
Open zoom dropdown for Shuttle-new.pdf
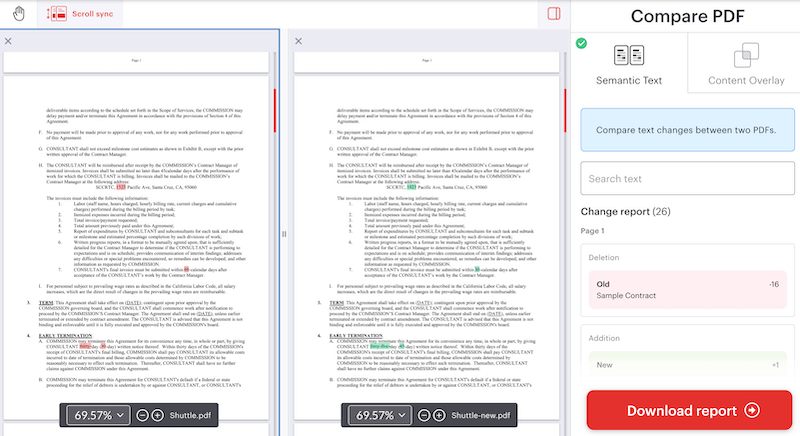(x=380, y=415)
